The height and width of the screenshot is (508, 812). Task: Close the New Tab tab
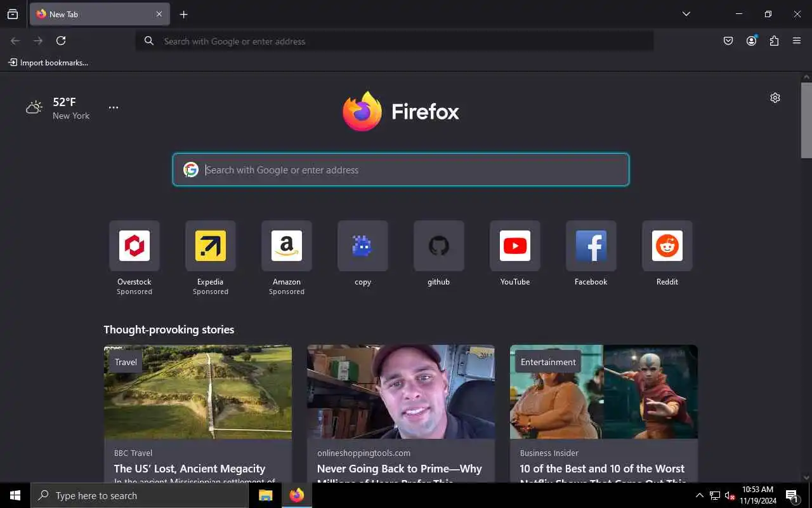tap(159, 14)
